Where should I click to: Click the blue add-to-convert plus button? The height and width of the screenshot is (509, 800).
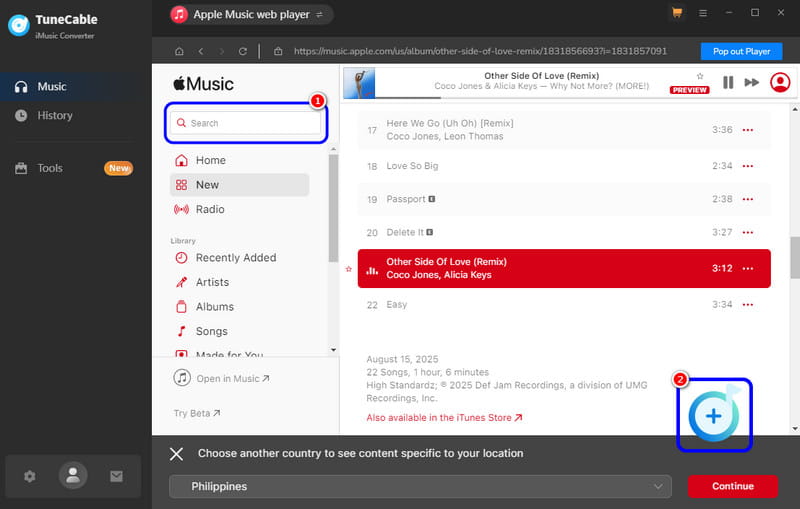(x=714, y=416)
